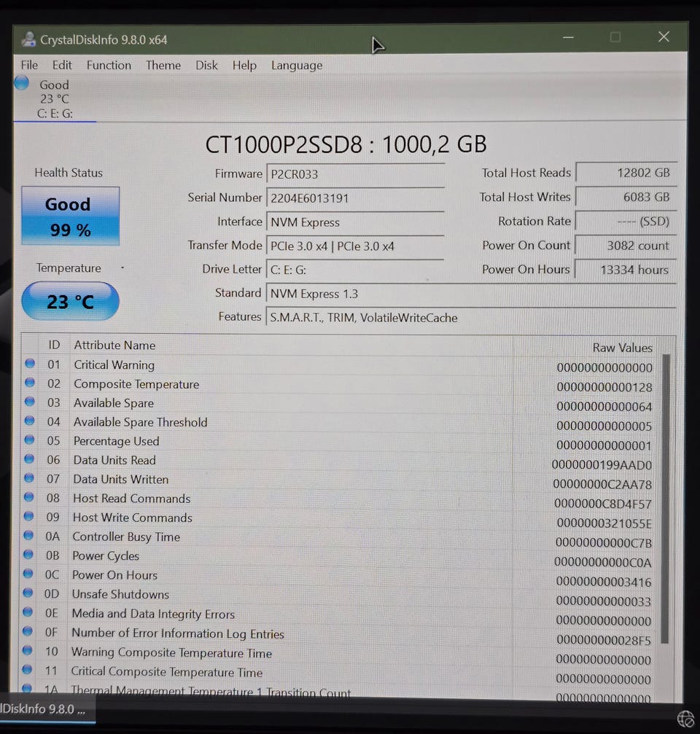Viewport: 700px width, 734px height.
Task: Click the CrystalDiskInfo taskbar button
Action: [47, 708]
